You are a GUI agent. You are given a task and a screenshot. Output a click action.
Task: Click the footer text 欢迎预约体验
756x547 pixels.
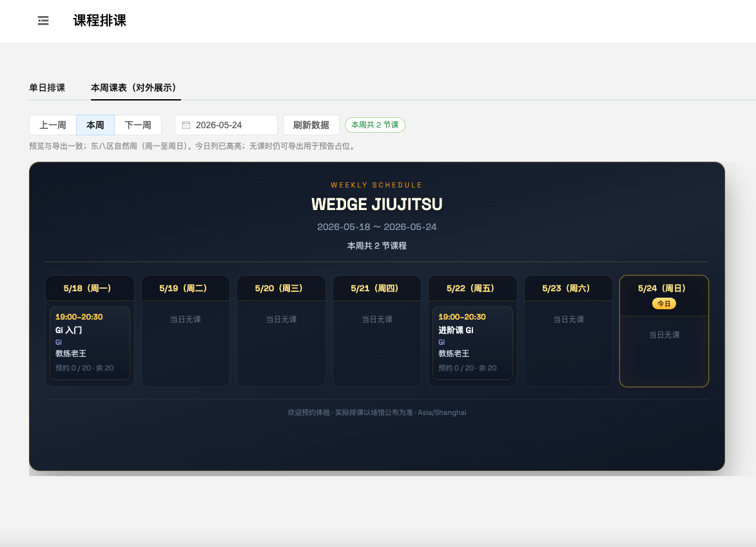tap(309, 412)
